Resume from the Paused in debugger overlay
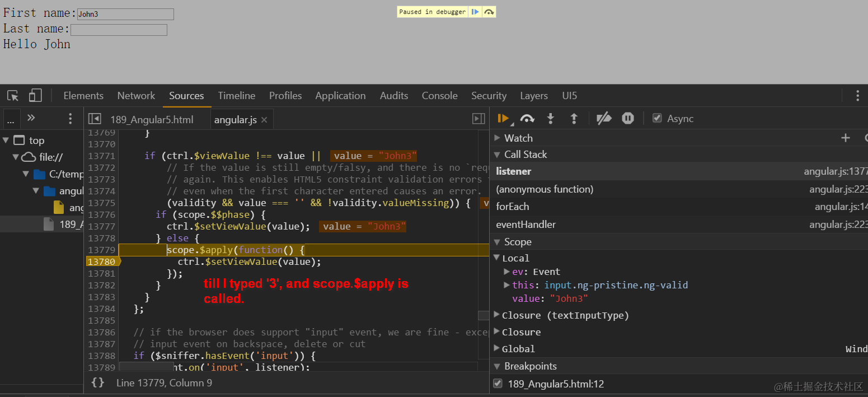The width and height of the screenshot is (868, 397). (475, 12)
